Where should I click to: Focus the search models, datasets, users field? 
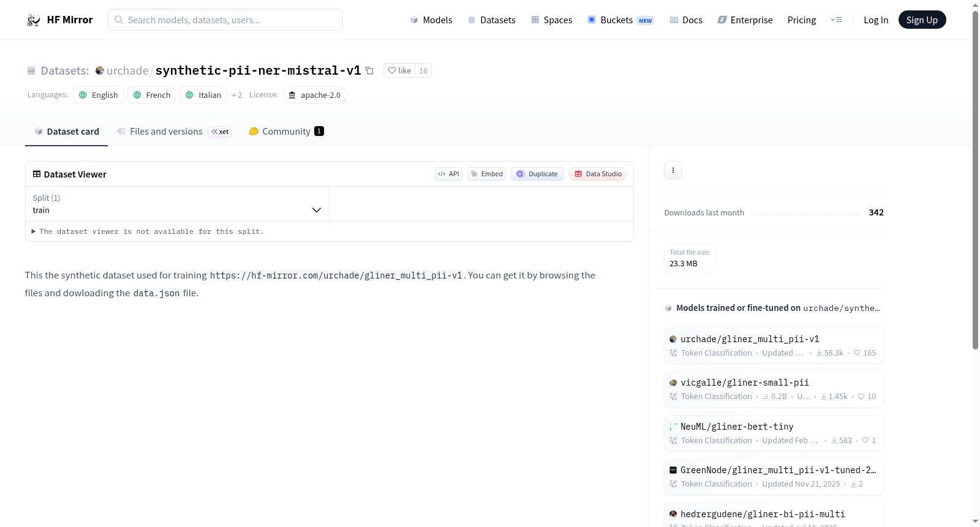pyautogui.click(x=225, y=20)
